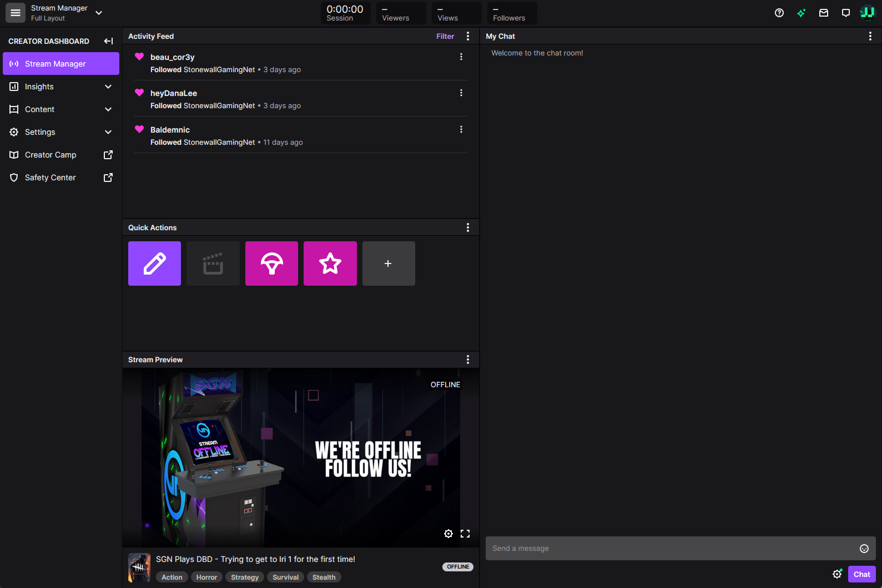The image size is (882, 588).
Task: Toggle fullscreen on the stream preview
Action: [465, 534]
